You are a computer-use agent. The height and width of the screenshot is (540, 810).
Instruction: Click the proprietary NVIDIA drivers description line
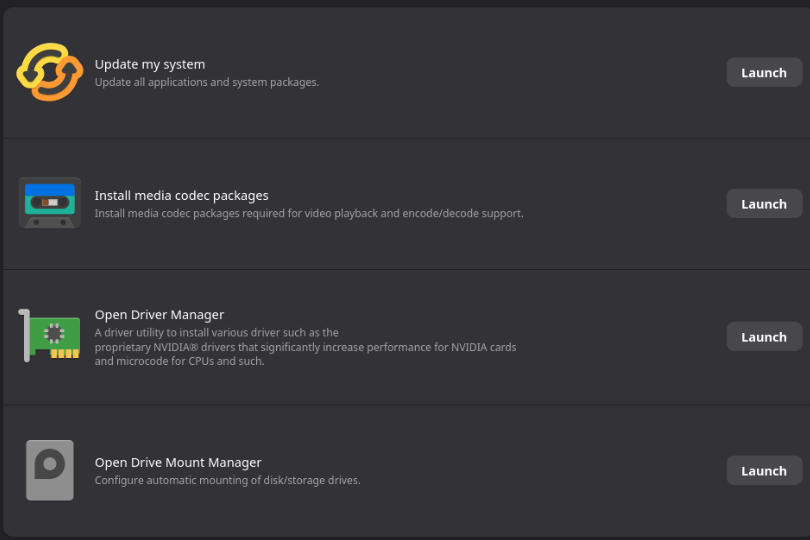tap(305, 347)
